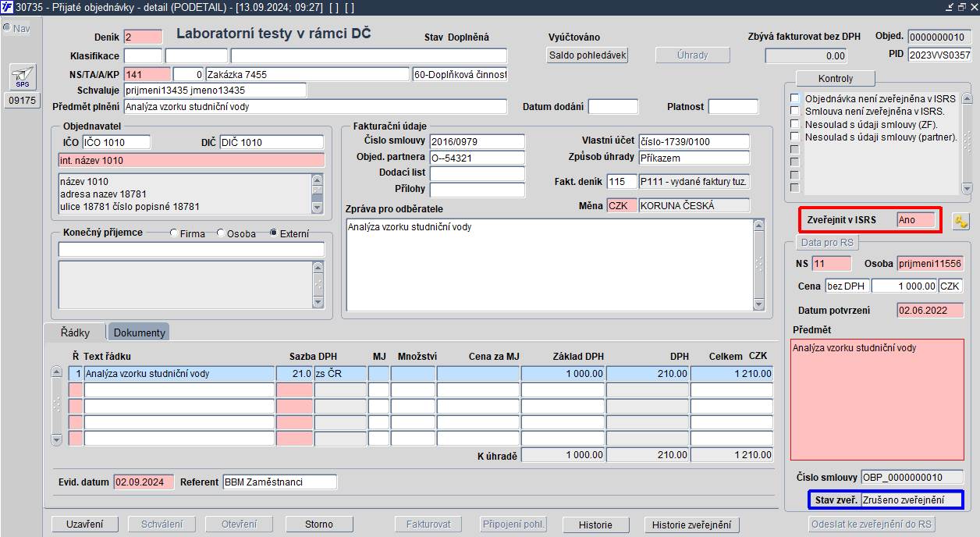980x537 pixels.
Task: Select the Osoba radio button
Action: click(221, 233)
